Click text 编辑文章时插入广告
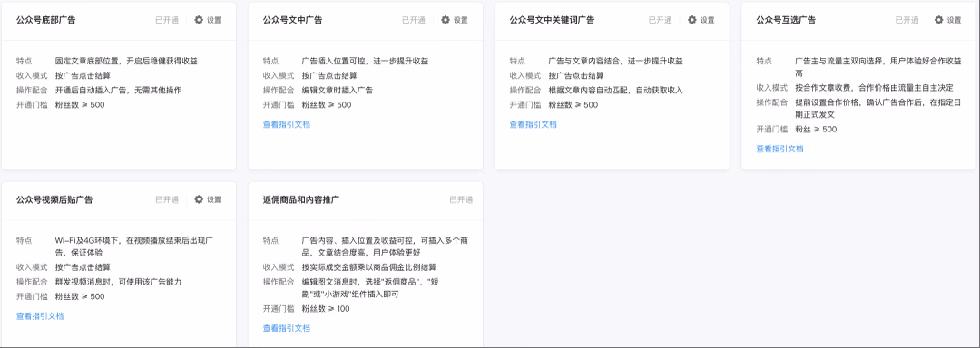980x348 pixels. [x=338, y=90]
